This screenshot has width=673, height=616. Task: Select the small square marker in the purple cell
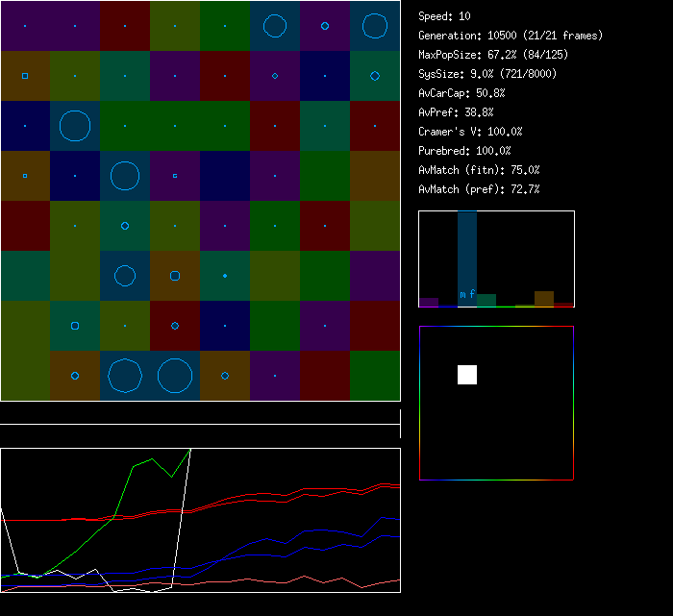coord(175,176)
